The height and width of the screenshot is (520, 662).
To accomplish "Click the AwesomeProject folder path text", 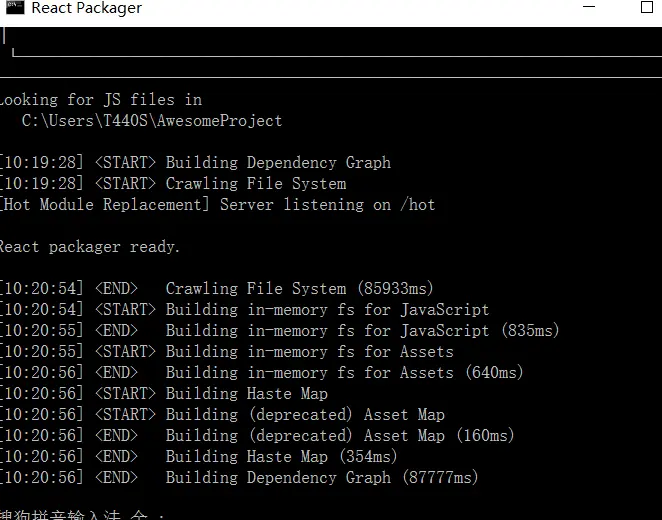I will click(x=158, y=121).
